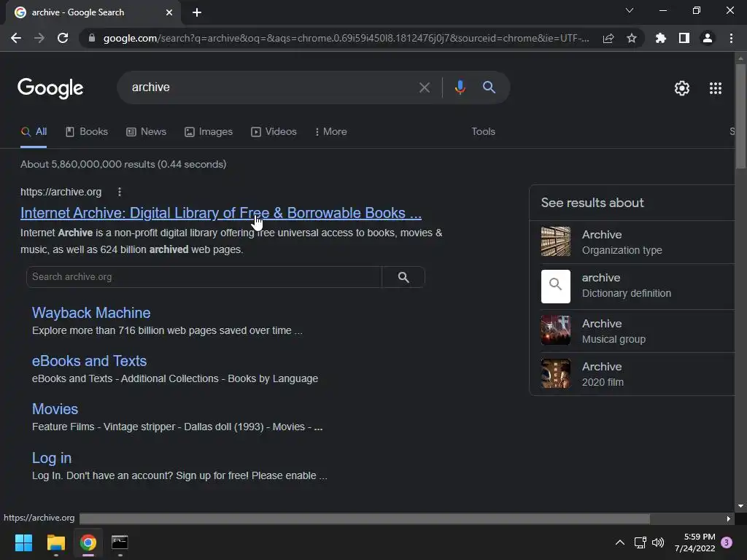Open the notification badge showing 3
Image resolution: width=747 pixels, height=560 pixels.
click(x=727, y=542)
